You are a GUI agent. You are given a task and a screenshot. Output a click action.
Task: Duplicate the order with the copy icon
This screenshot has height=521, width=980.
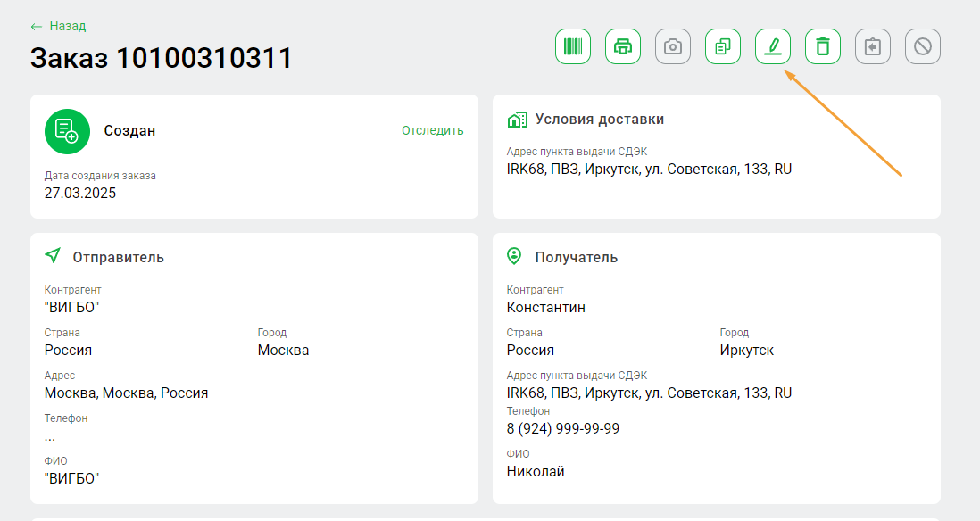coord(723,46)
